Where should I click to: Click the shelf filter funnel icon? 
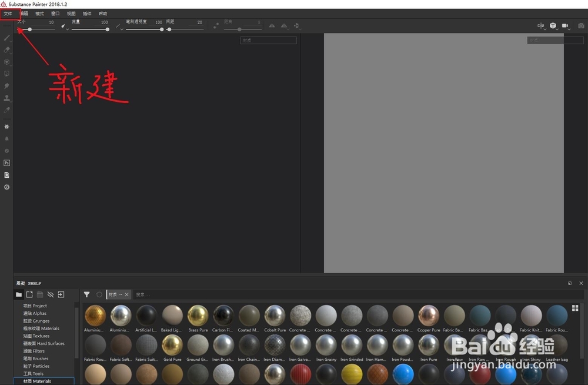click(86, 294)
